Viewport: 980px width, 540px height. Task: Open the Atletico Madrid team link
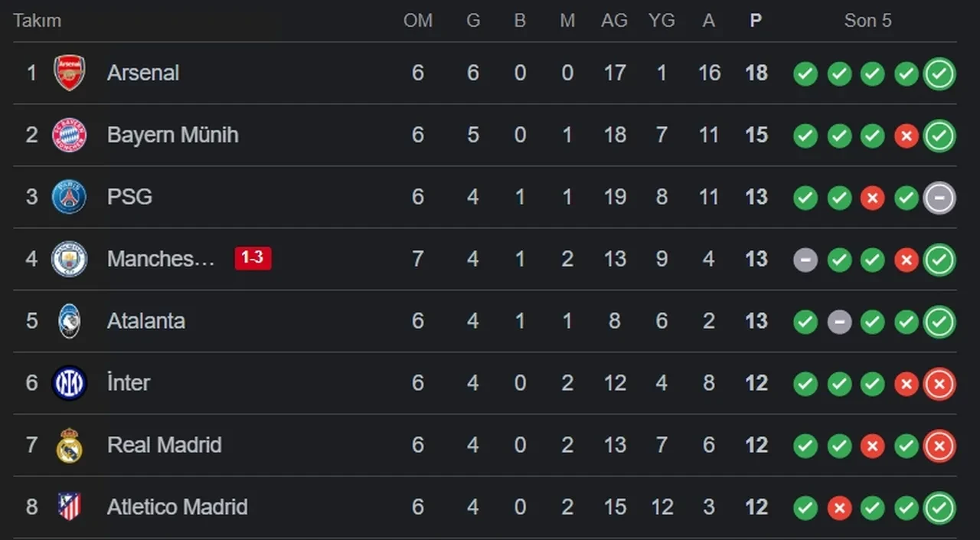tap(177, 507)
